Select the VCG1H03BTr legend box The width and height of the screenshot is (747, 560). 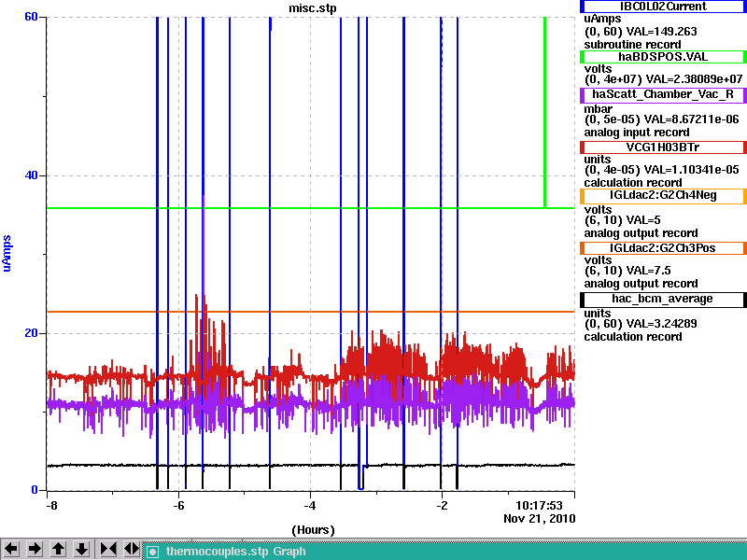[x=663, y=147]
